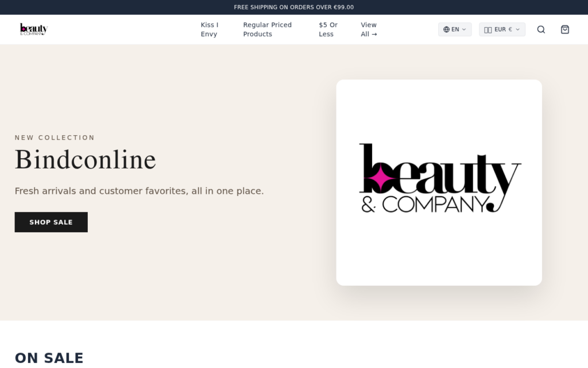Expand the EN language selector
Viewport: 588px width, 368px height.
pyautogui.click(x=455, y=30)
